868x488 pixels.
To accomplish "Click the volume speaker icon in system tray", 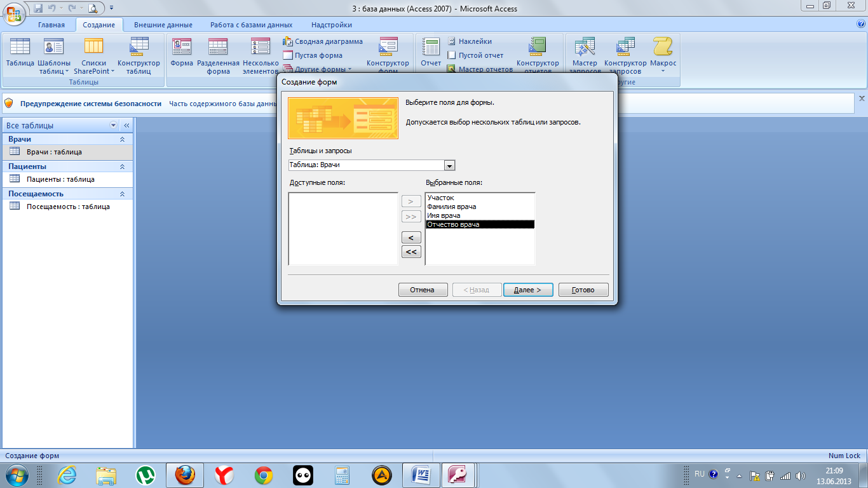I will tap(799, 475).
